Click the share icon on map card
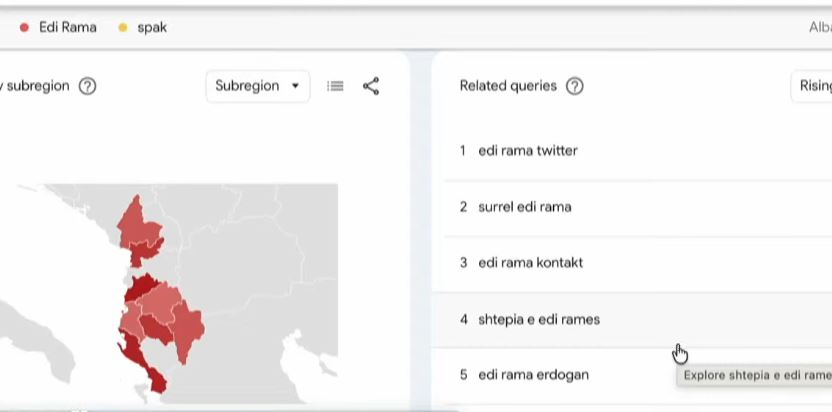 click(371, 86)
